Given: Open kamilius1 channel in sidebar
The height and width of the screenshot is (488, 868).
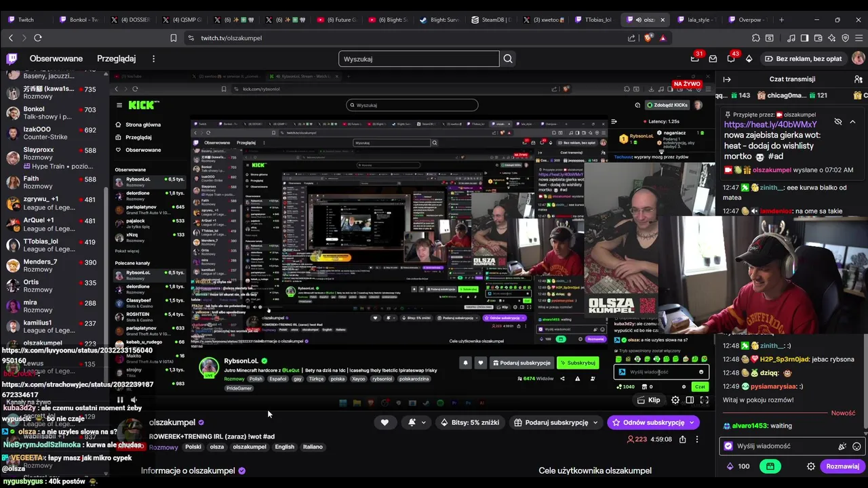Looking at the screenshot, I should (54, 327).
